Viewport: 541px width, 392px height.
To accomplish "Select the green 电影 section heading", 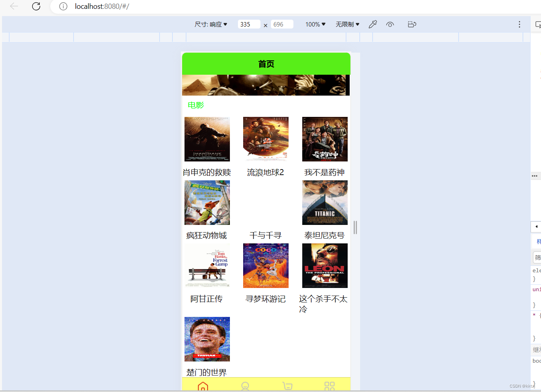I will [196, 105].
